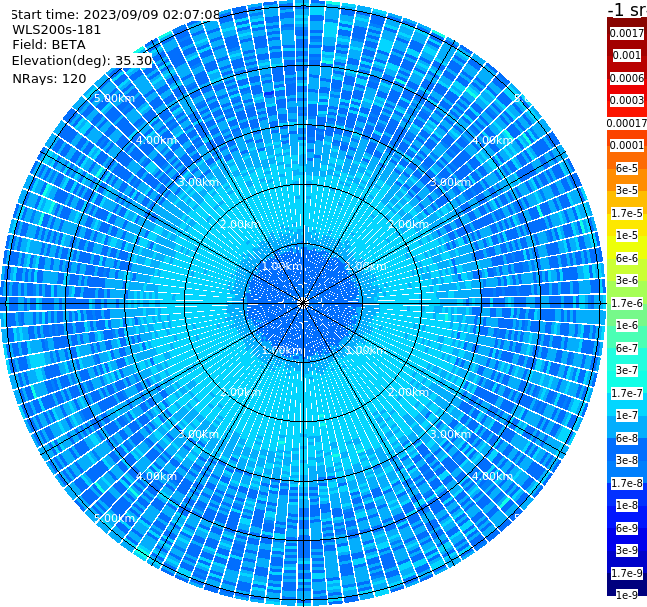
Task: Click the Start time 2023/09/09 02:07:08 label
Action: tap(115, 14)
